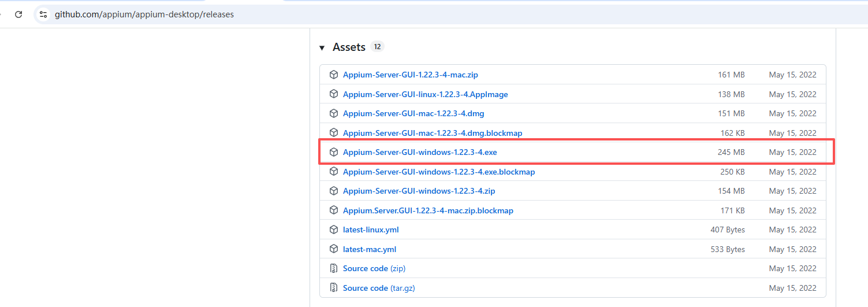
Task: Click the 533 Bytes size value
Action: click(728, 249)
